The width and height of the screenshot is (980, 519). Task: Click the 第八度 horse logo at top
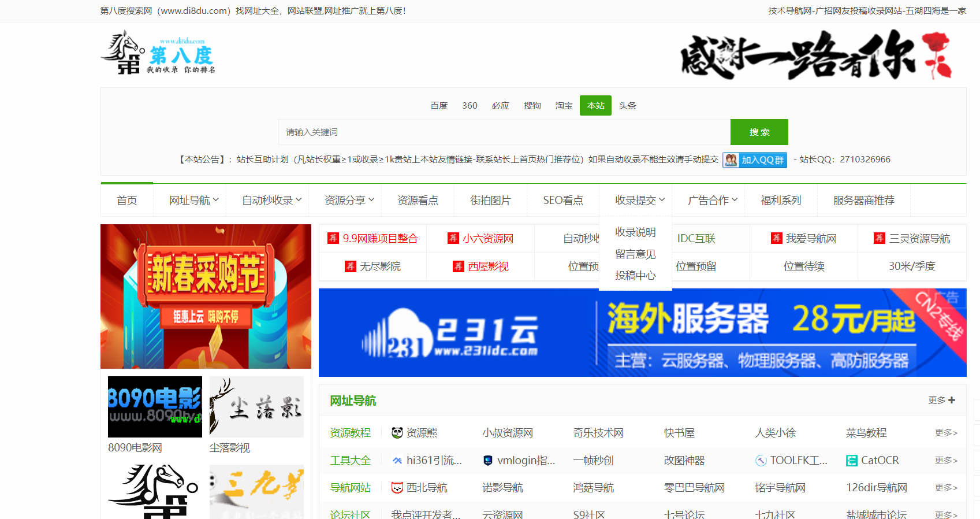point(158,53)
